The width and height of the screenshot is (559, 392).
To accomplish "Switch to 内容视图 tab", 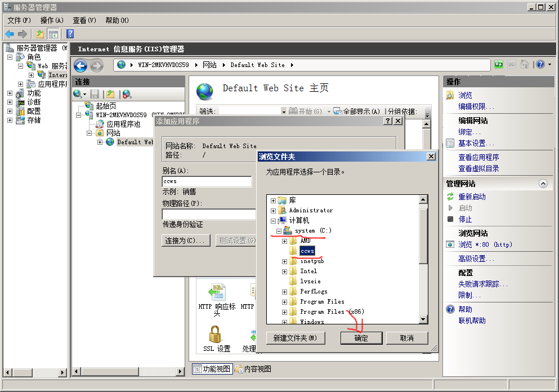I will click(x=253, y=369).
